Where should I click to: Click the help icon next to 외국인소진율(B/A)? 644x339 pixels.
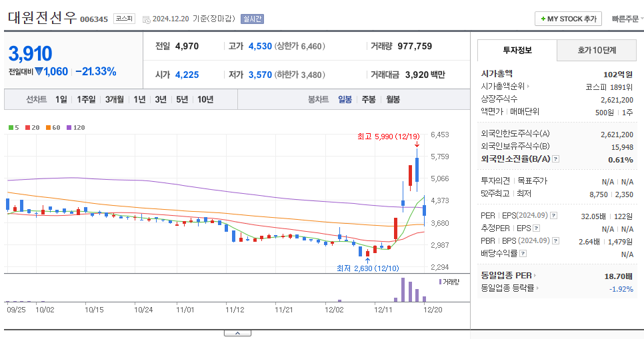556,159
